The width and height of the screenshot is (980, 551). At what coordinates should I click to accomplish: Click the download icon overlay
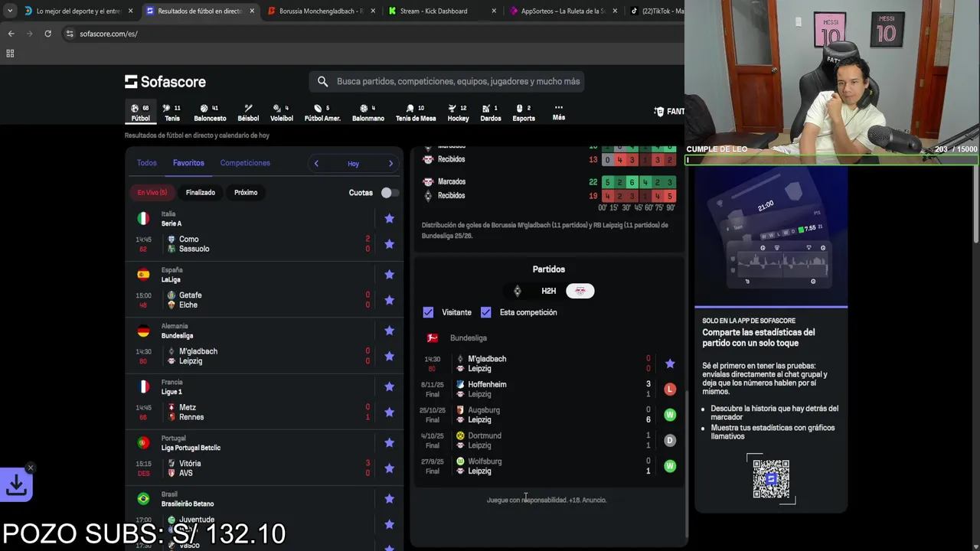point(16,484)
